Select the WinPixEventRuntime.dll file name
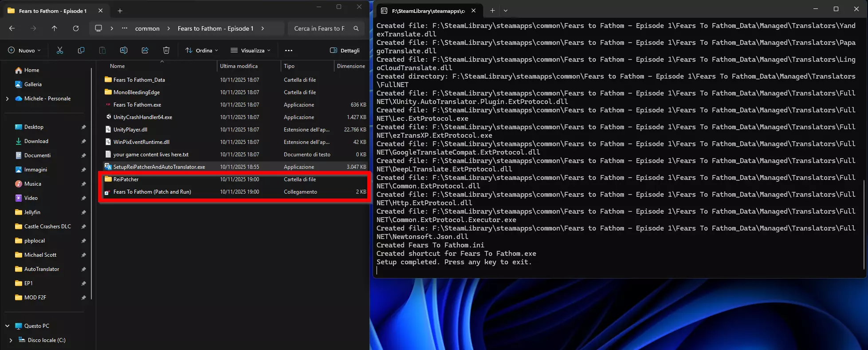 [x=141, y=142]
